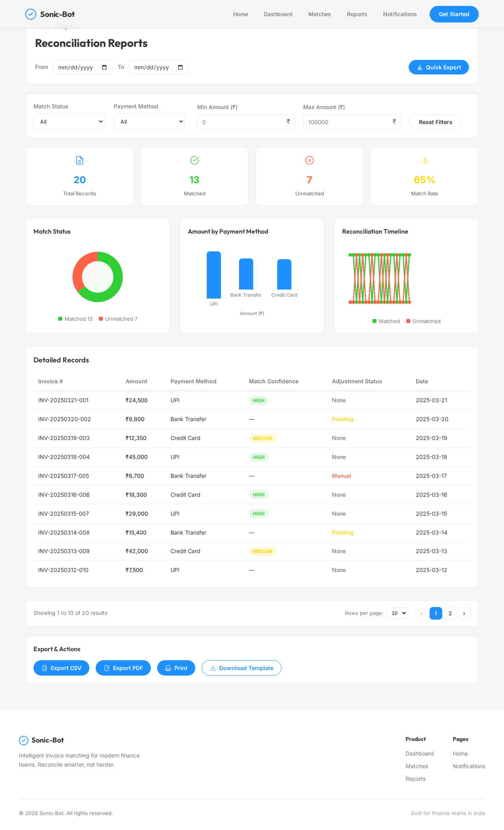
Task: Open the Payment Method filter dropdown
Action: 149,122
